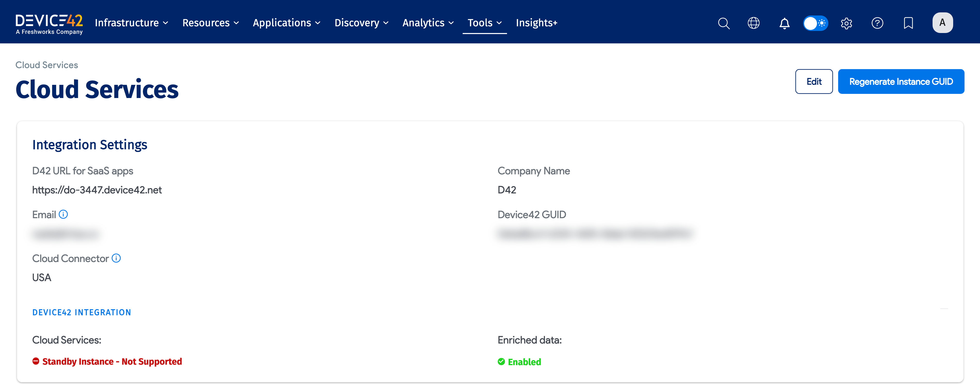980x392 pixels.
Task: Expand the Infrastructure menu
Action: click(x=131, y=23)
